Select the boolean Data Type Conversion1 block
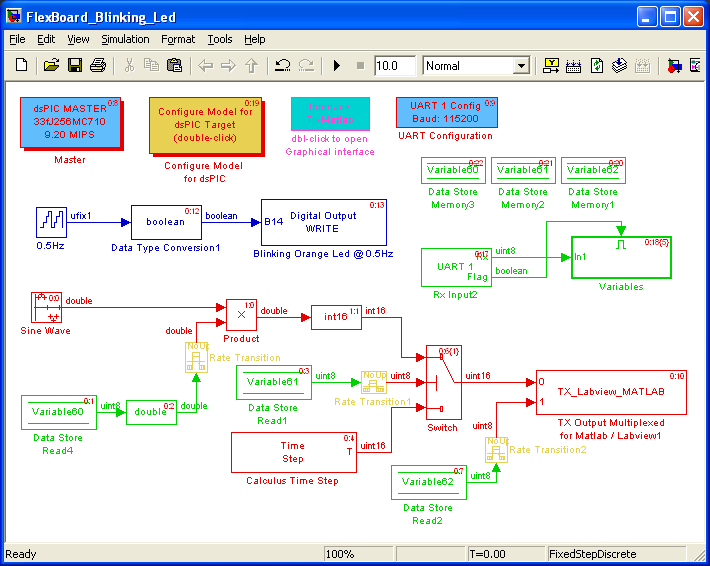Image resolution: width=710 pixels, height=566 pixels. (166, 222)
